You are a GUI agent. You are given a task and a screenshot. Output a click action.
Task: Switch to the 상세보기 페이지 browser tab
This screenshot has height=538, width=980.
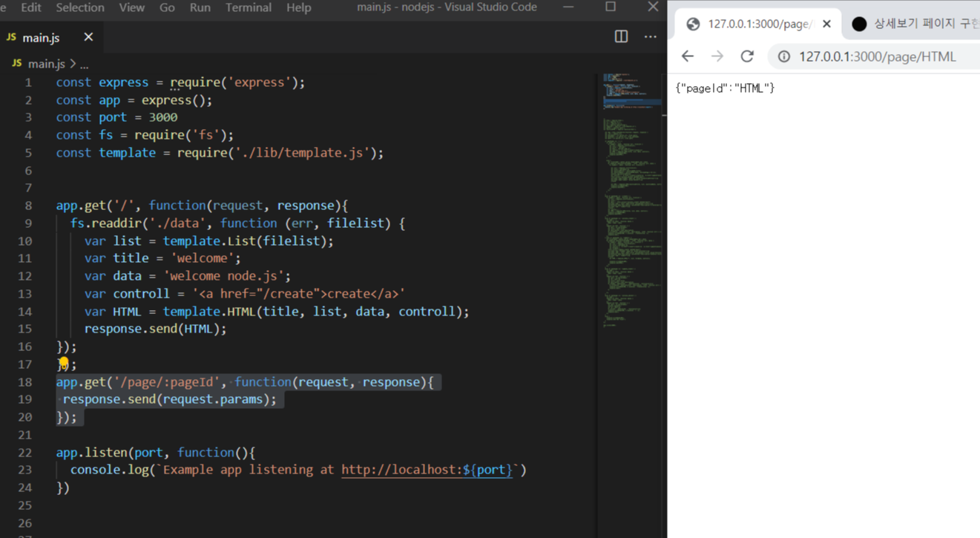click(916, 24)
